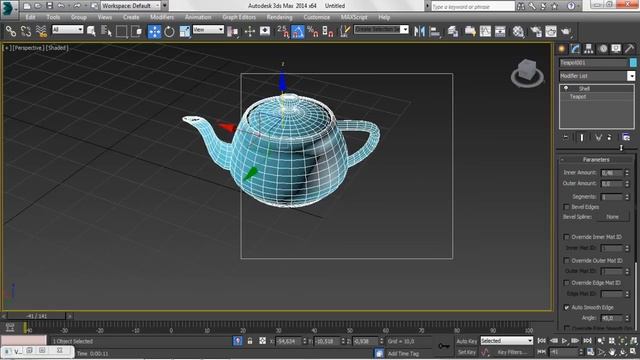Open the key mode Selected dropdown
The image size is (640, 360).
tap(507, 340)
